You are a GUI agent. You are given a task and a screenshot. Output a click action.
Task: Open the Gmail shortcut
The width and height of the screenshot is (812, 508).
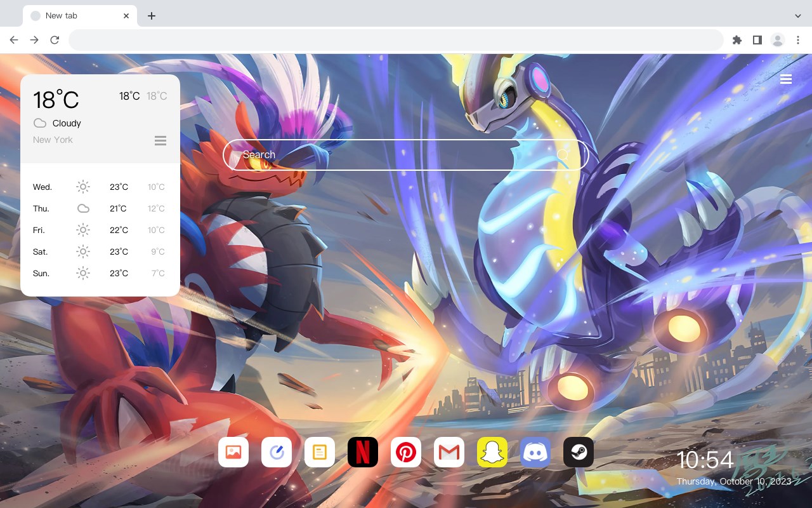pos(449,452)
